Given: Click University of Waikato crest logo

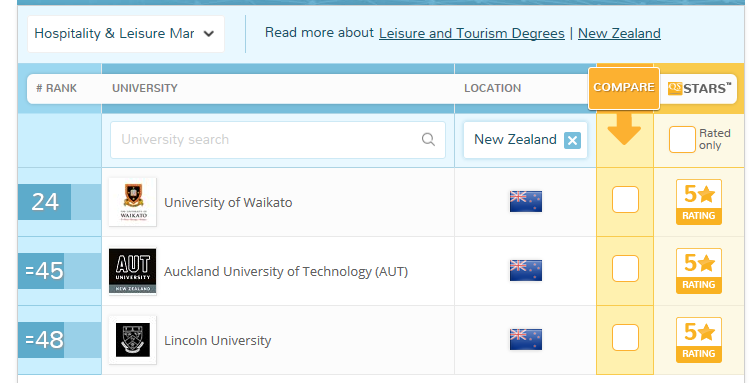Looking at the screenshot, I should tap(133, 202).
